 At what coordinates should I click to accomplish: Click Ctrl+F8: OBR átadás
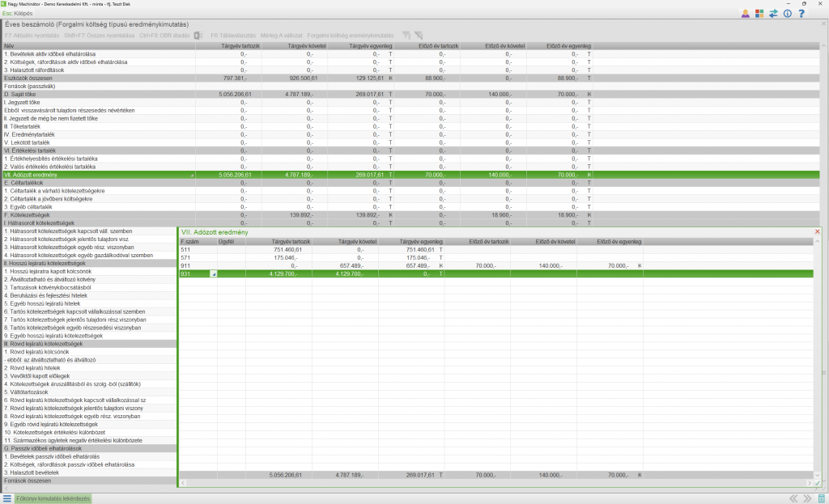pyautogui.click(x=164, y=36)
